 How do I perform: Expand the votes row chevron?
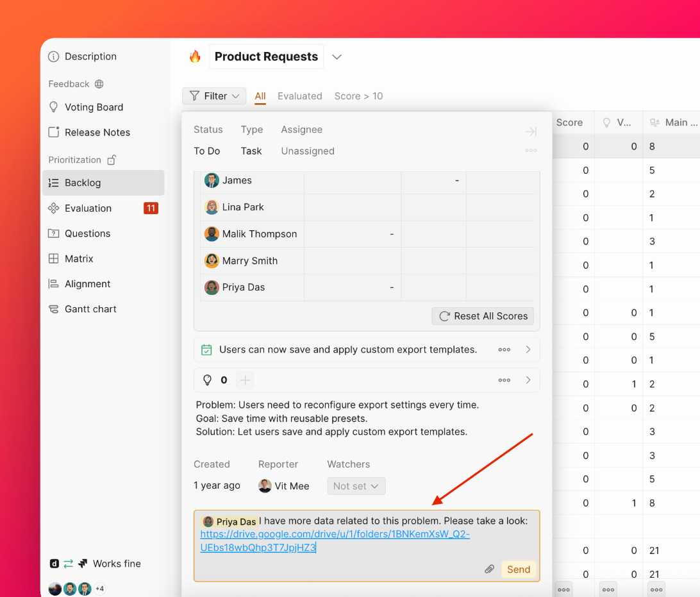528,380
